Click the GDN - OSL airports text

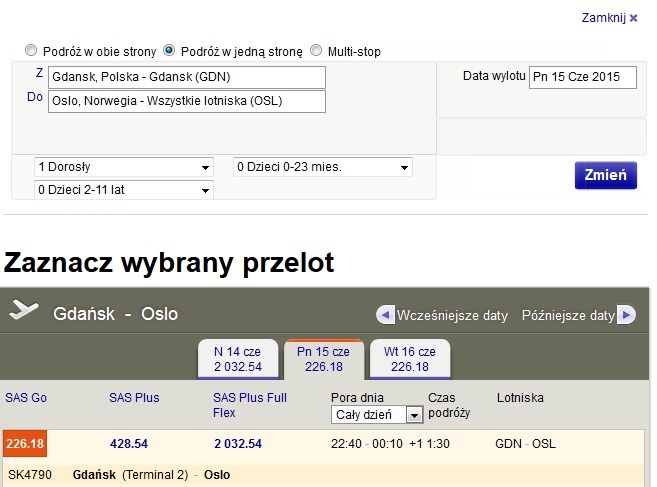click(525, 444)
